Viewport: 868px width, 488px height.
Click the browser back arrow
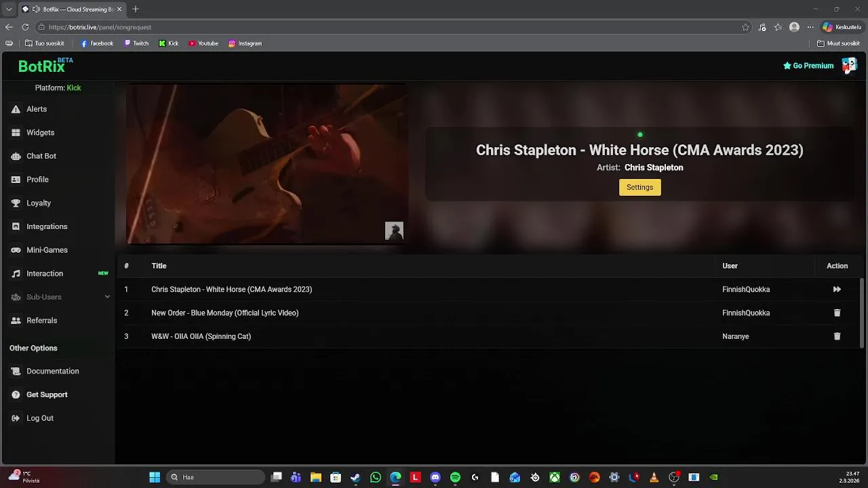click(9, 27)
